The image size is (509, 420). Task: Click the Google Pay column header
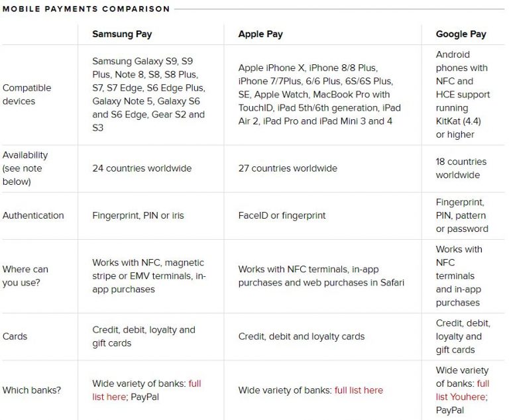pyautogui.click(x=461, y=34)
